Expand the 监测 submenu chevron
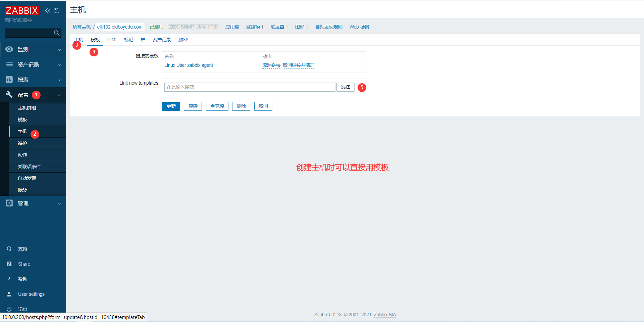This screenshot has height=322, width=644. point(60,49)
